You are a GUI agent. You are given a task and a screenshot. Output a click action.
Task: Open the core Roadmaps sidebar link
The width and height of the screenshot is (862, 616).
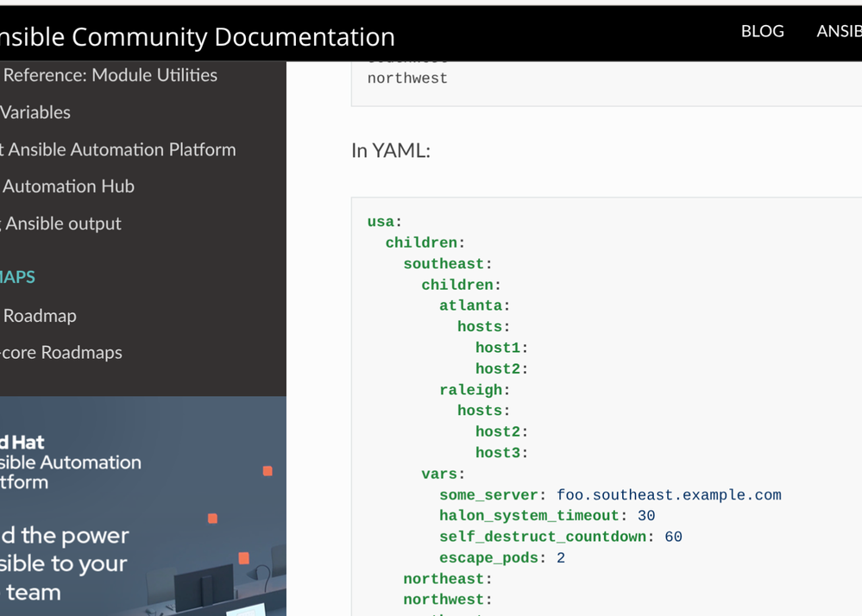pyautogui.click(x=60, y=353)
